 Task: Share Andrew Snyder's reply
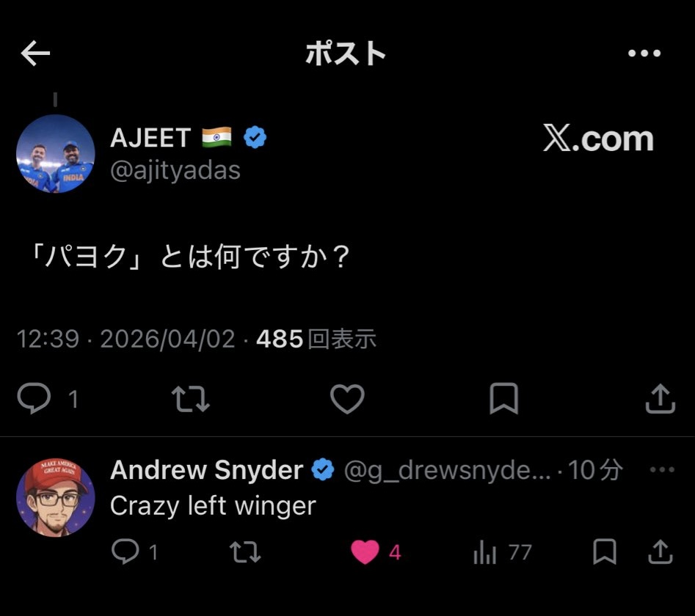(661, 551)
